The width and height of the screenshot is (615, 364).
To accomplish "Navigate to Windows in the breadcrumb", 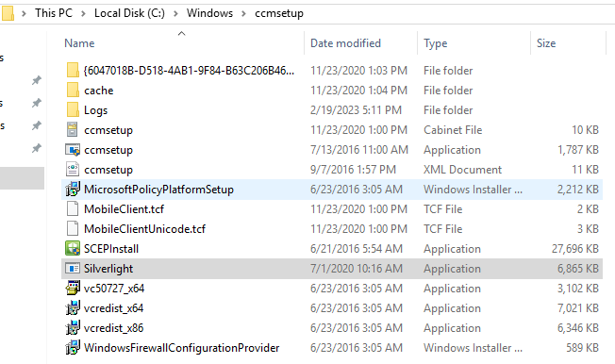I will point(209,13).
